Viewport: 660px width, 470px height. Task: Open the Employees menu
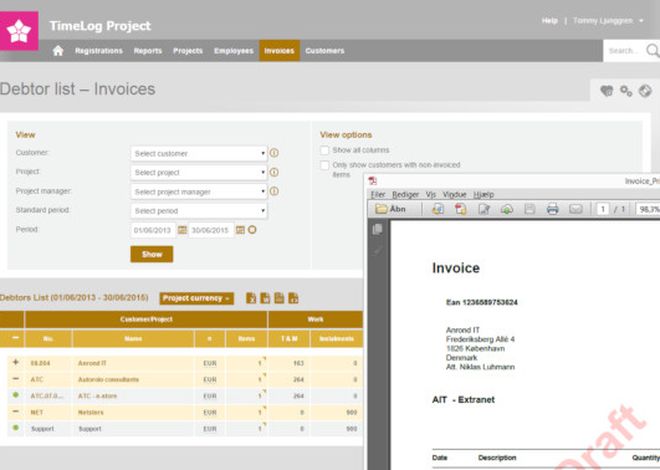234,51
